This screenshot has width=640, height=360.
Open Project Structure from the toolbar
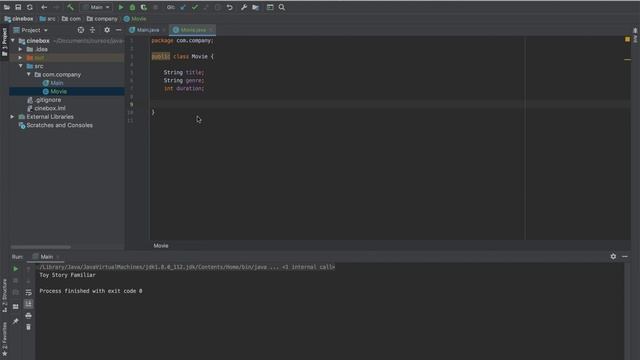click(x=256, y=7)
